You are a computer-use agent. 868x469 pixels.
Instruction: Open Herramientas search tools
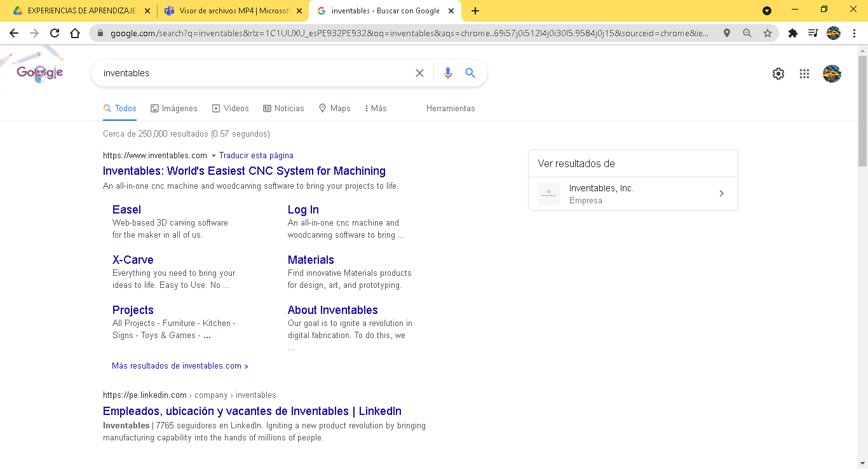(x=451, y=109)
